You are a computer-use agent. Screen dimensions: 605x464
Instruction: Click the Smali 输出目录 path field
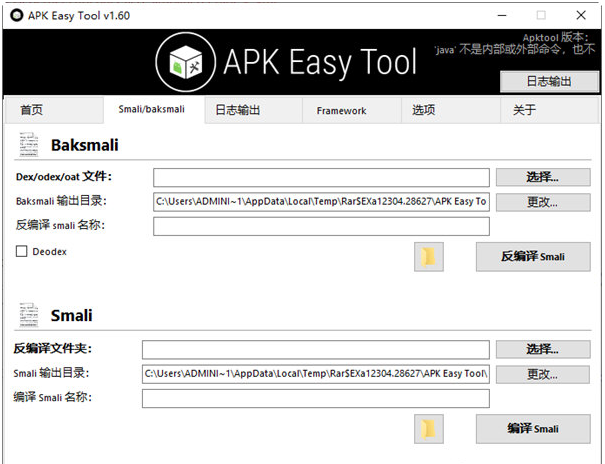[316, 374]
